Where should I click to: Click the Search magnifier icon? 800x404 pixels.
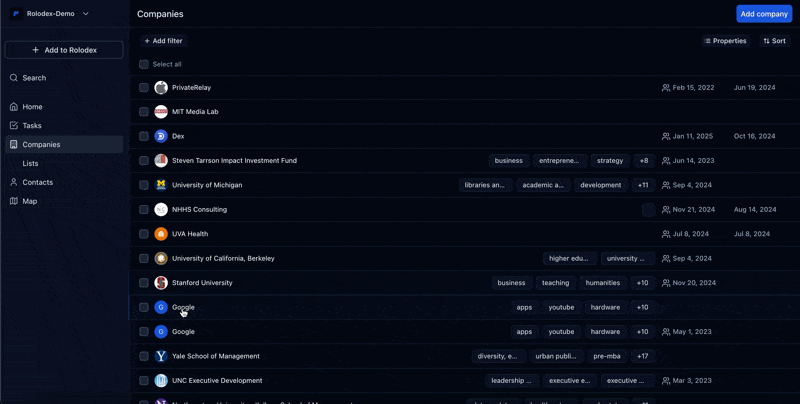pyautogui.click(x=14, y=78)
